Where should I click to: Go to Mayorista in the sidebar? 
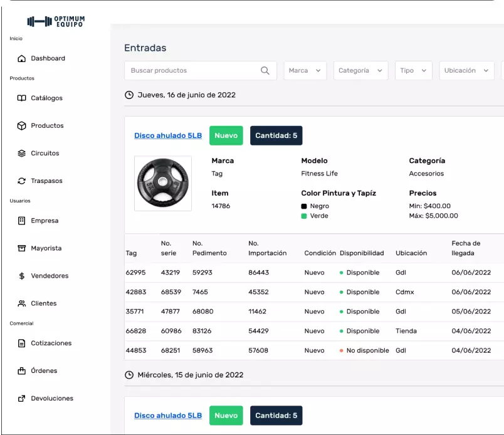(x=46, y=248)
